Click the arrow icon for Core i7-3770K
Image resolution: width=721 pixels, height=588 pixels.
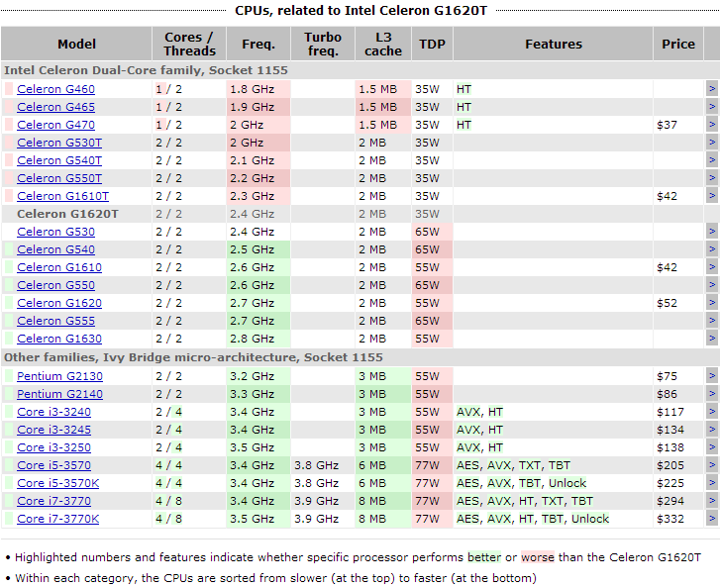click(x=712, y=519)
